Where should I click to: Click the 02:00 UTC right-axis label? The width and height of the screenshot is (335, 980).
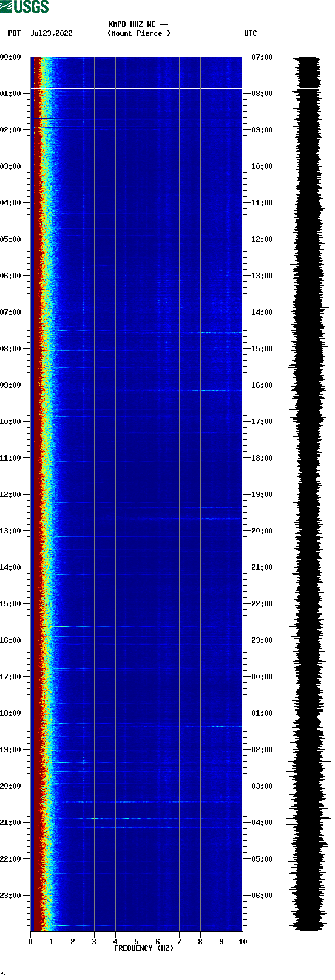click(262, 750)
